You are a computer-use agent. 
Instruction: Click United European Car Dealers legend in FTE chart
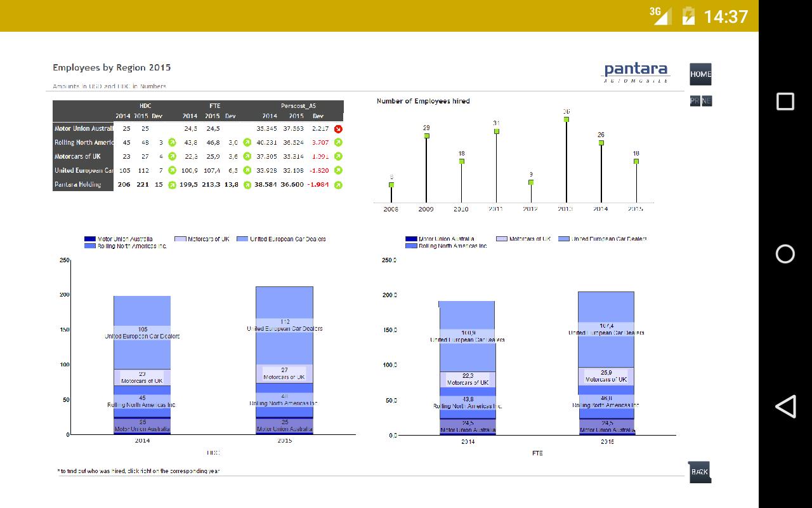pyautogui.click(x=564, y=239)
